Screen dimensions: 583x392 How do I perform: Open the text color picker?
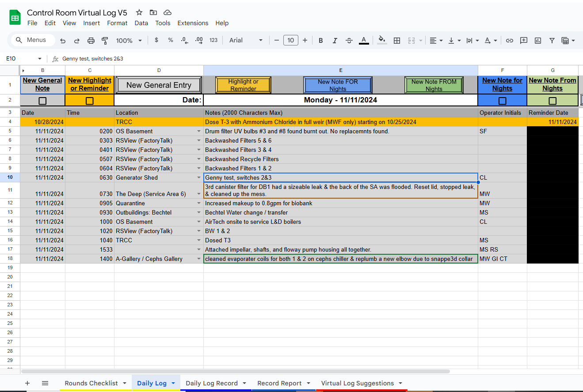click(364, 41)
